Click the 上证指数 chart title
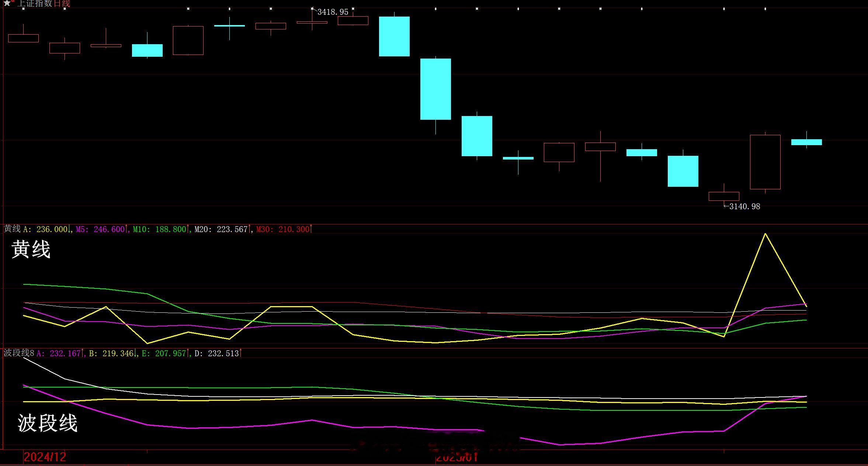Image resolution: width=868 pixels, height=466 pixels. [x=35, y=4]
